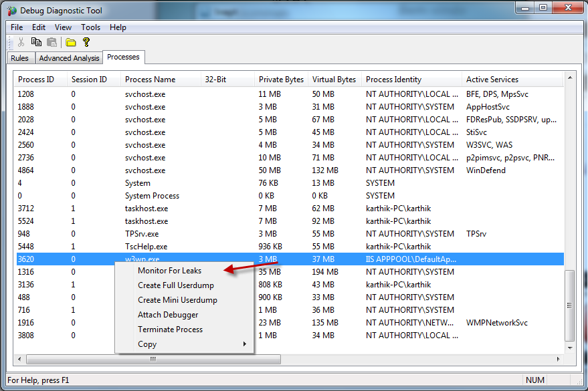
Task: Click the vertical scrollbar down arrow
Action: click(570, 348)
